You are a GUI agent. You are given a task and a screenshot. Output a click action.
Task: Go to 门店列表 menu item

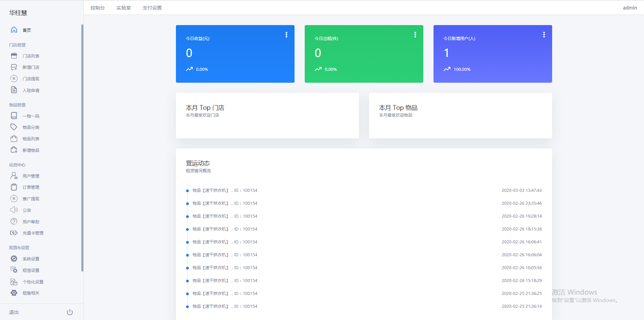pyautogui.click(x=31, y=56)
